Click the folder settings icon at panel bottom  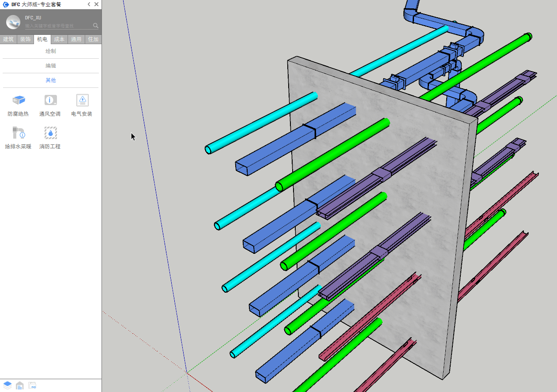click(32, 385)
